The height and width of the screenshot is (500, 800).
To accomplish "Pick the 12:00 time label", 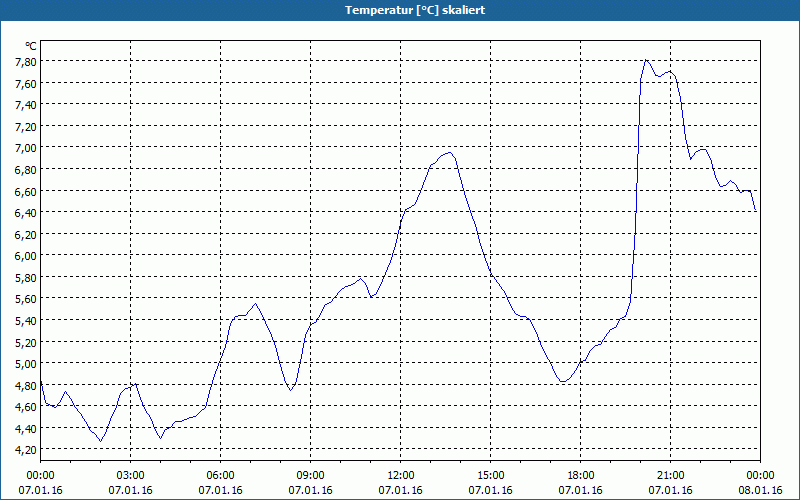I will 401,476.
